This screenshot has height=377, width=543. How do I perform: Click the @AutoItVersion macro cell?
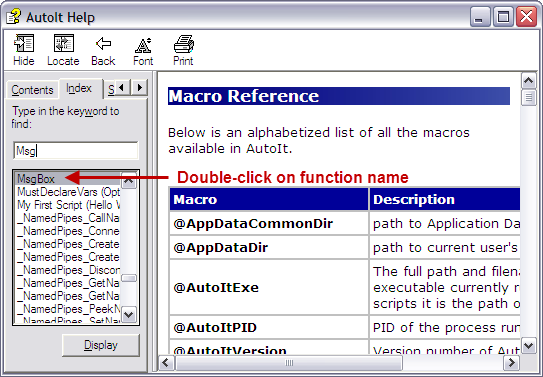[x=269, y=347]
